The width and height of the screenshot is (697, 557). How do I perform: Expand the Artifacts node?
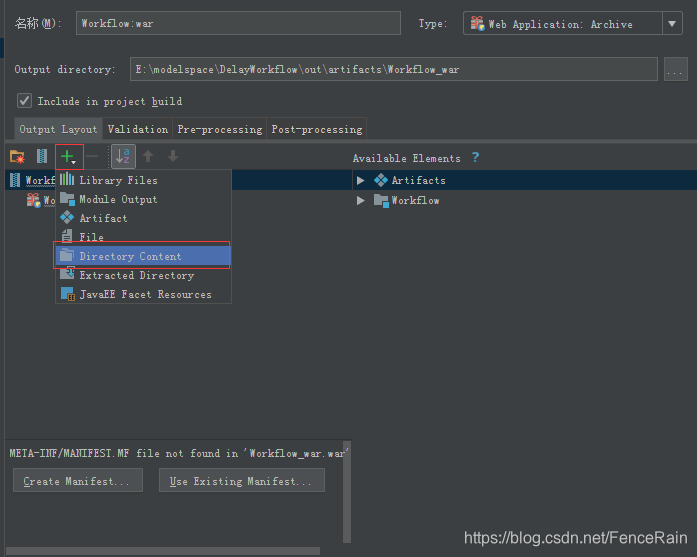click(361, 180)
